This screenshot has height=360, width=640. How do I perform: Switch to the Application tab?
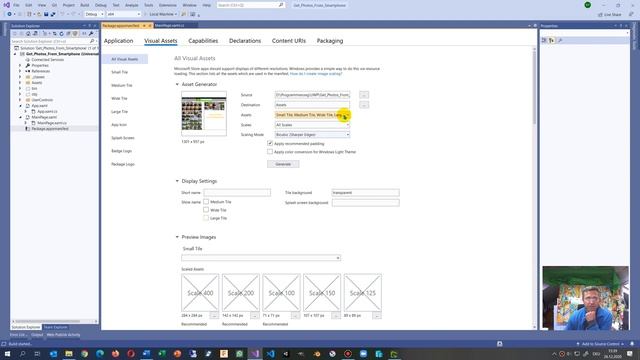(x=118, y=41)
